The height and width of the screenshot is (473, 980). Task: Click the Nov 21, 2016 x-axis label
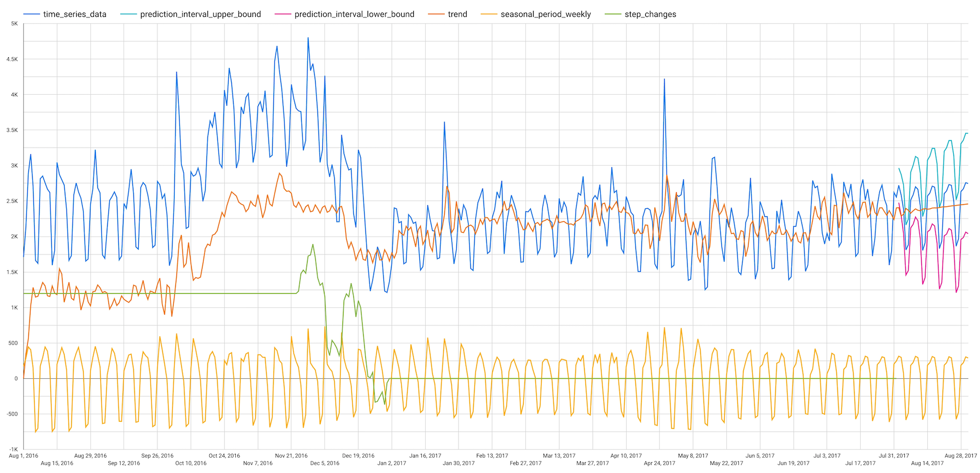291,456
